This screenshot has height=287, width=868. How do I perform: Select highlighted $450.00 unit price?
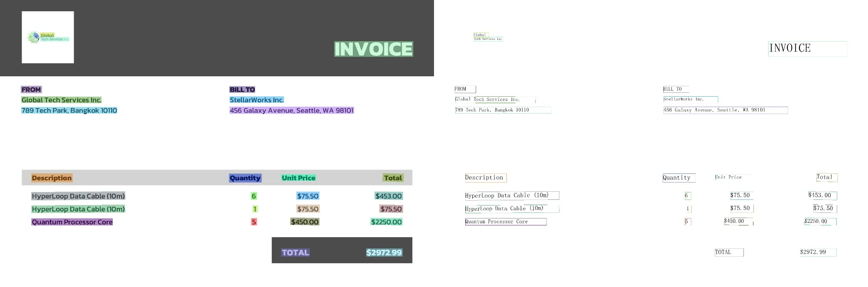click(x=305, y=222)
